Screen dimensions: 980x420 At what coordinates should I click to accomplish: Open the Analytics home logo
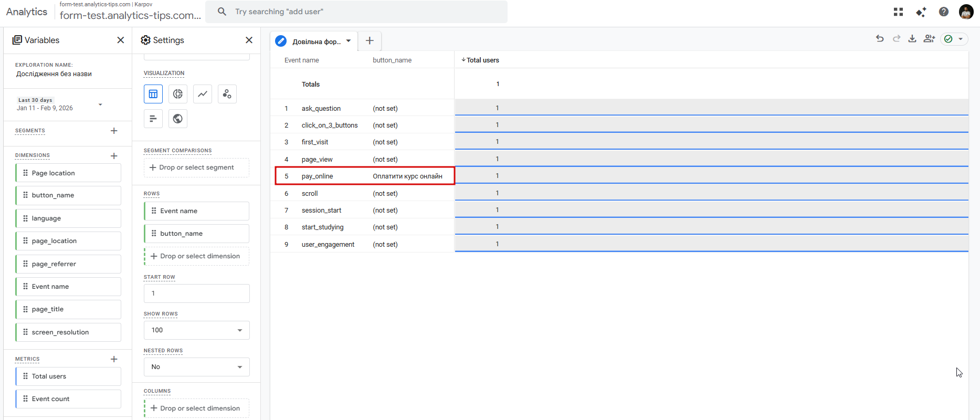pyautogui.click(x=27, y=12)
